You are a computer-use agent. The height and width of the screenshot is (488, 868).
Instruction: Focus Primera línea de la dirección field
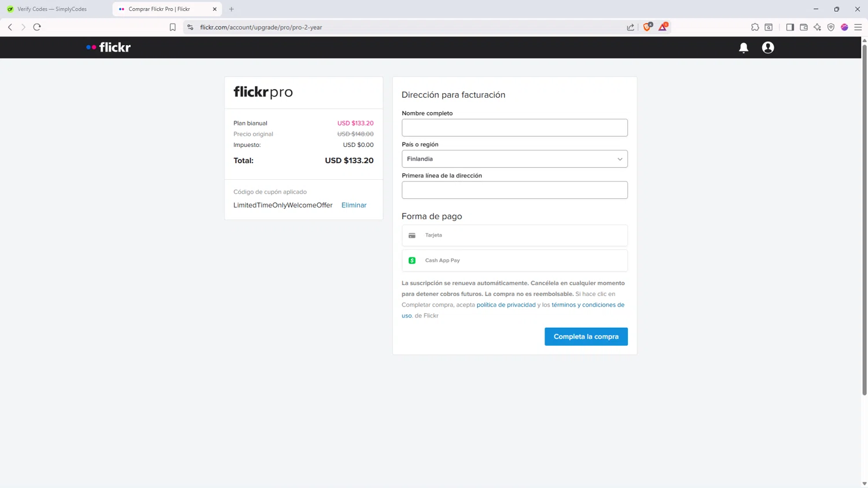point(514,190)
